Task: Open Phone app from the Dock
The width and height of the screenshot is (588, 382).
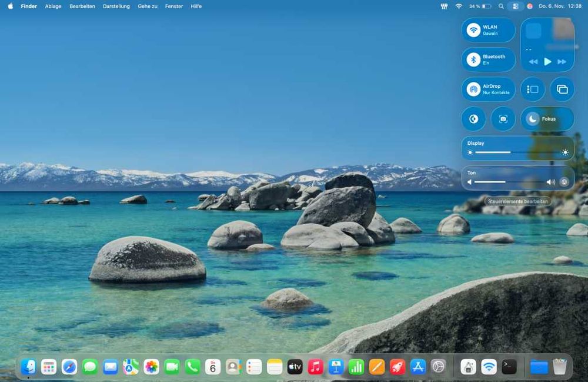Action: [192, 367]
